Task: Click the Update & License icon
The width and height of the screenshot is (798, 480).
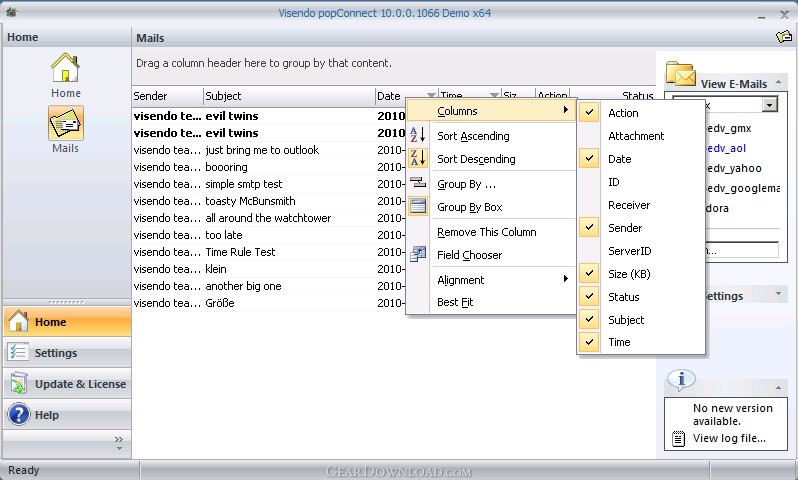Action: point(19,383)
